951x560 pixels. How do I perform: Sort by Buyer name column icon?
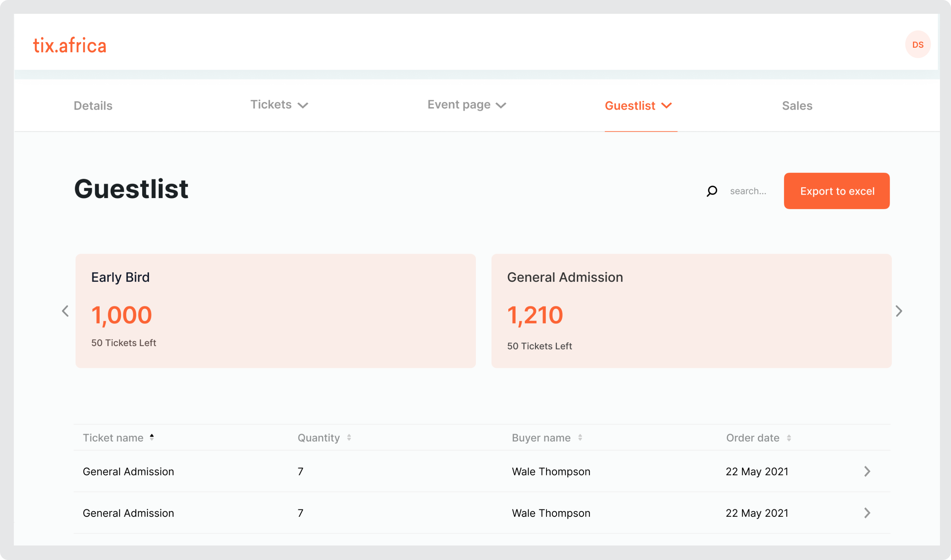580,437
